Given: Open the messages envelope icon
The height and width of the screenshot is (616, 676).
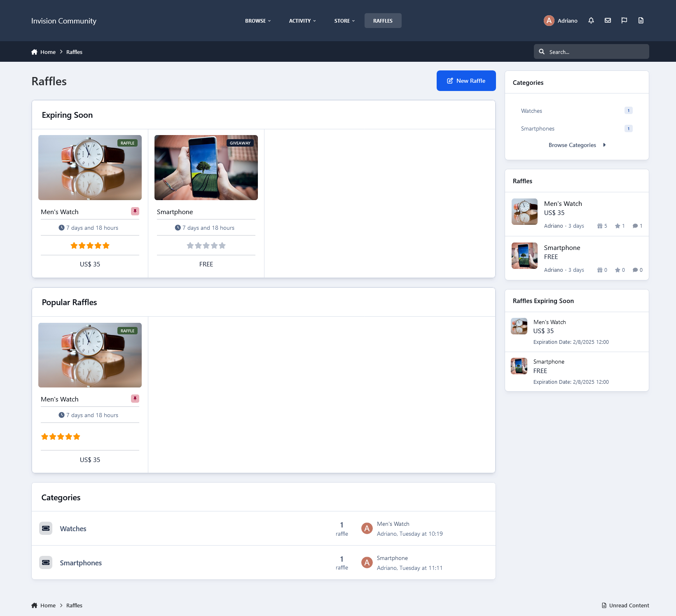Looking at the screenshot, I should pos(608,21).
